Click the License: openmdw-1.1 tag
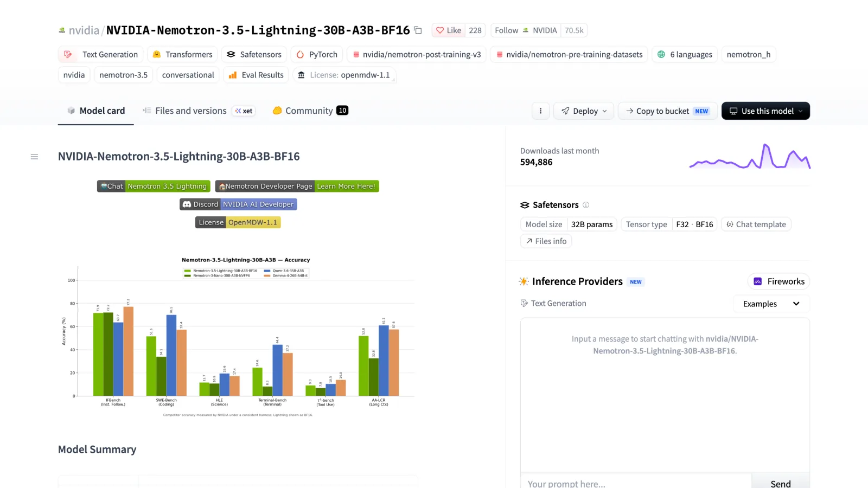 344,75
